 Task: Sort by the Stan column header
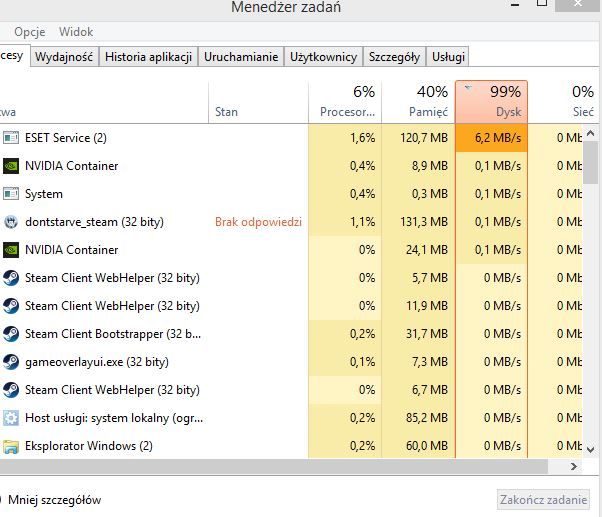(258, 102)
